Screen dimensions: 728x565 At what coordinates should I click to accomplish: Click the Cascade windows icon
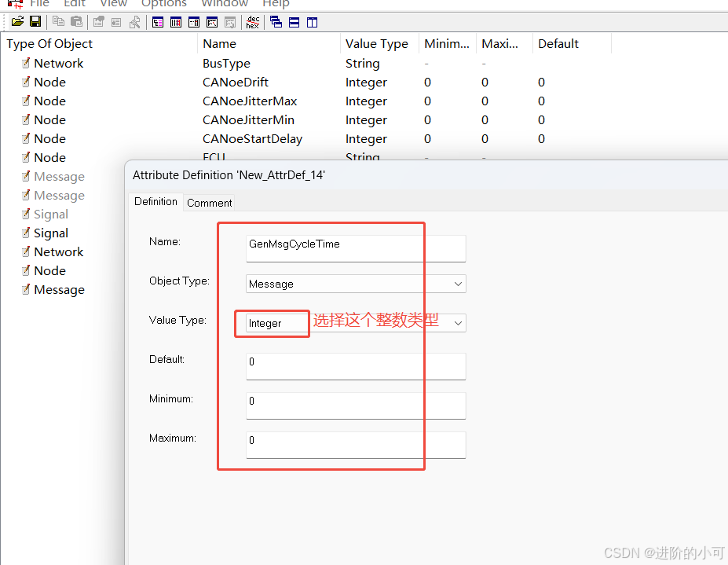pyautogui.click(x=276, y=22)
